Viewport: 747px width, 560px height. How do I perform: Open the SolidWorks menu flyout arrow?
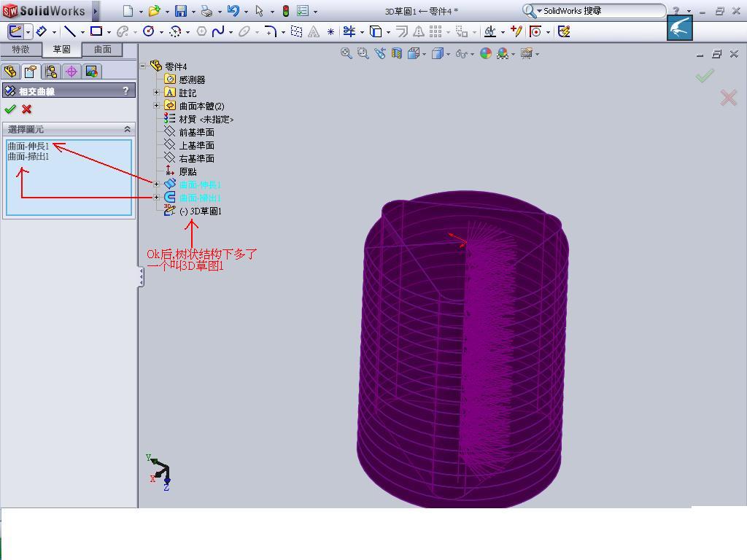[96, 10]
